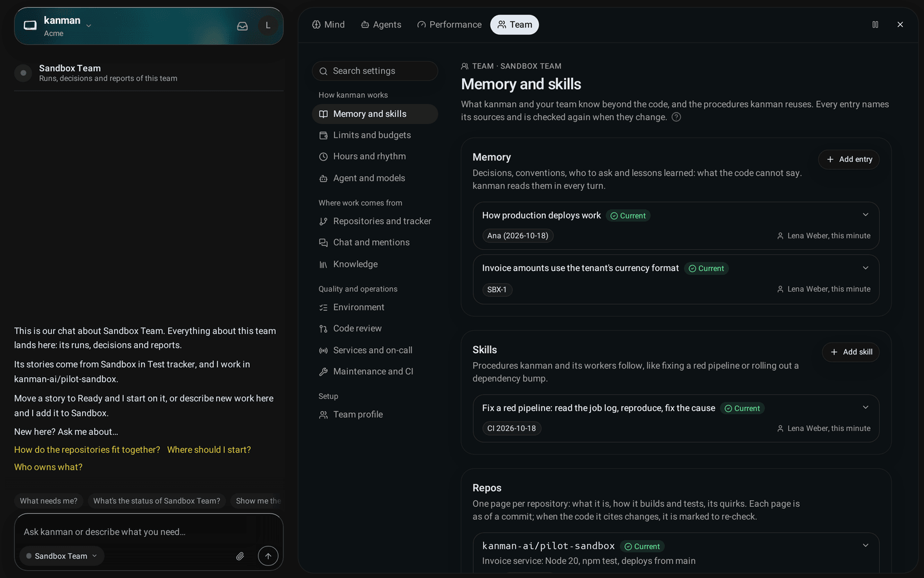Expand the Fix a red pipeline skill
This screenshot has height=578, width=924.
[x=866, y=408]
